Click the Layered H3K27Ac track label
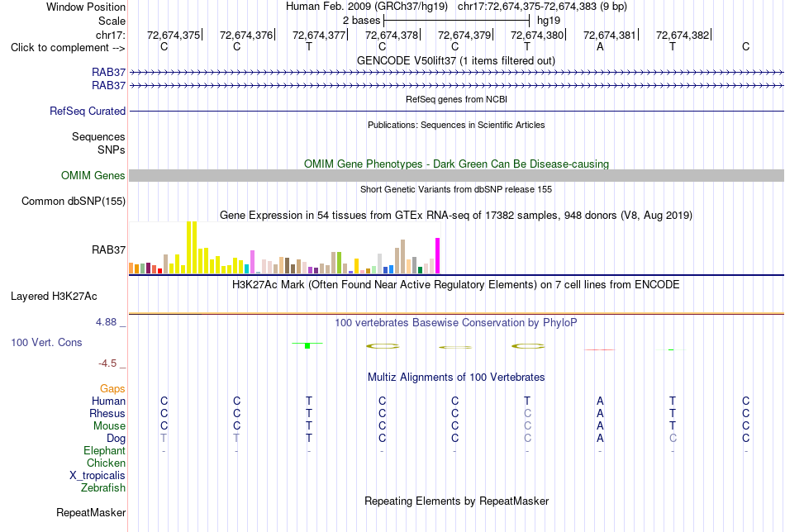Screen dimensions: 785x532 pyautogui.click(x=54, y=297)
